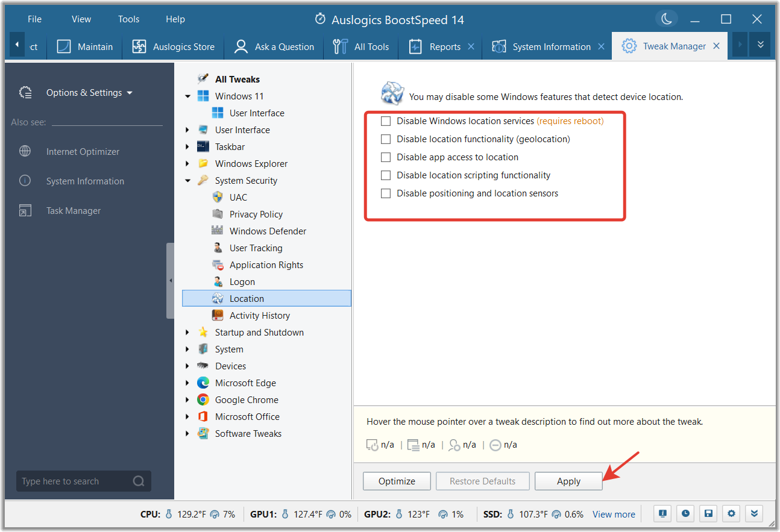
Task: Focus the Type here to search field
Action: point(84,481)
